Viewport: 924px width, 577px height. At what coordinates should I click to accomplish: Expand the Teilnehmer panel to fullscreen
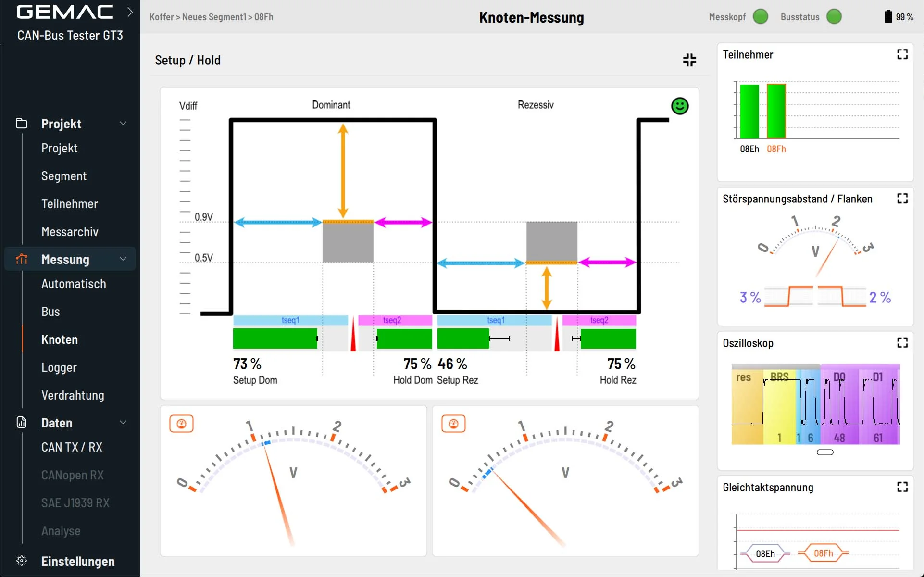click(902, 54)
